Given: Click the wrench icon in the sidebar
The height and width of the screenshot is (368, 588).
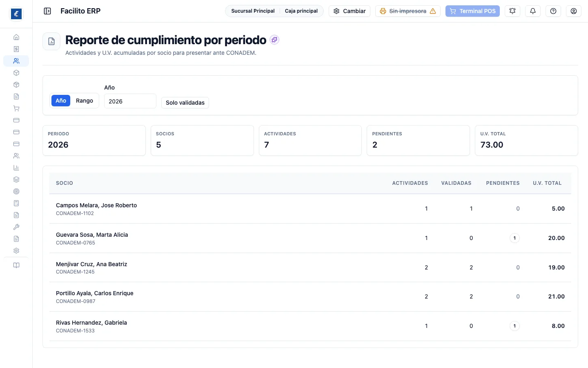Looking at the screenshot, I should click(x=16, y=227).
